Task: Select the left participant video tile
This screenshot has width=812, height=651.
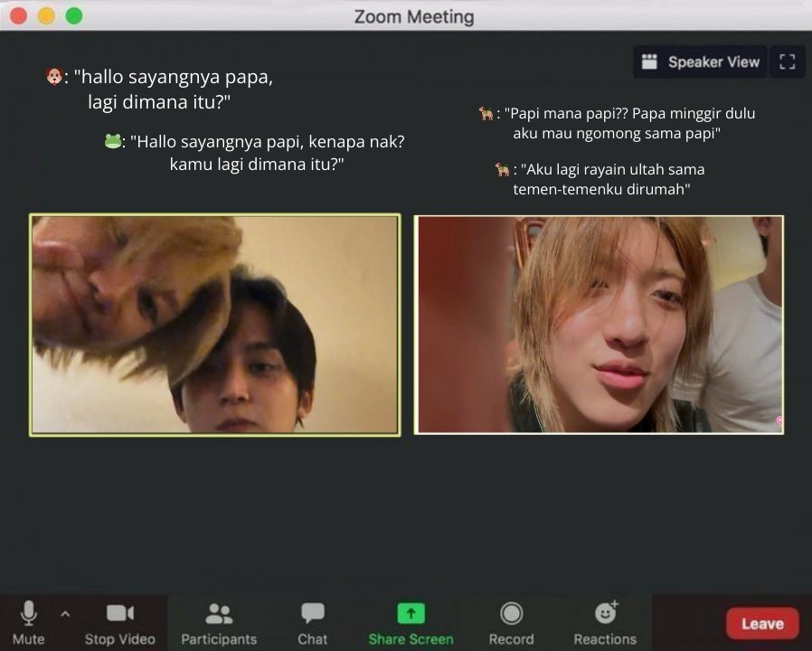Action: [215, 325]
